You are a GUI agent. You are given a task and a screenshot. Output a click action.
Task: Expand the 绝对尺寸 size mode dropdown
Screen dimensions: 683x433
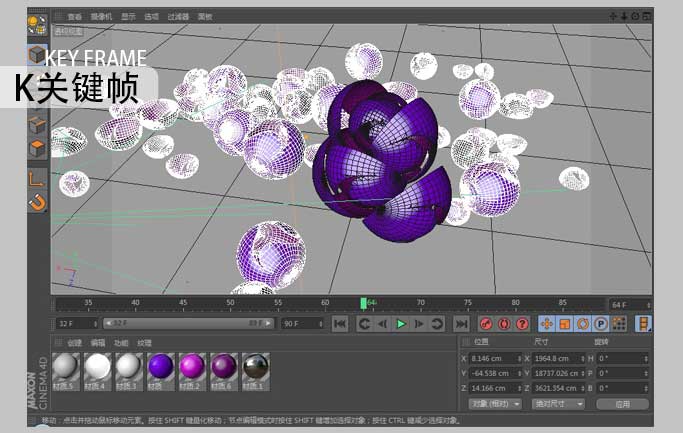click(556, 404)
